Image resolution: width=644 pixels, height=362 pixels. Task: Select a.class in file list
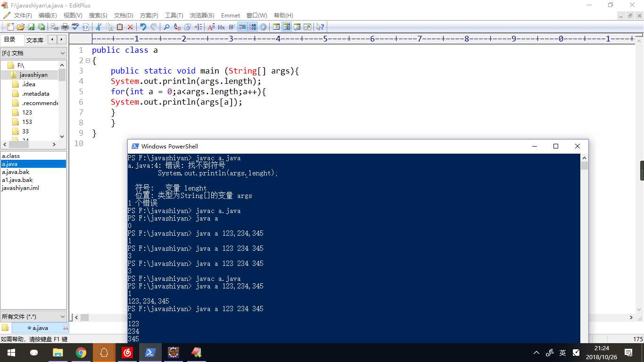[11, 156]
